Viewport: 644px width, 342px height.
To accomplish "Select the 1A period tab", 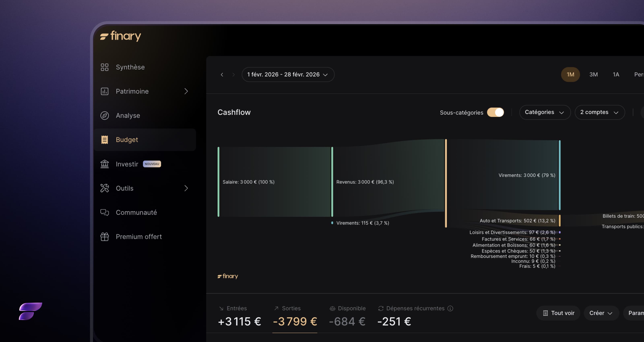I will click(616, 74).
